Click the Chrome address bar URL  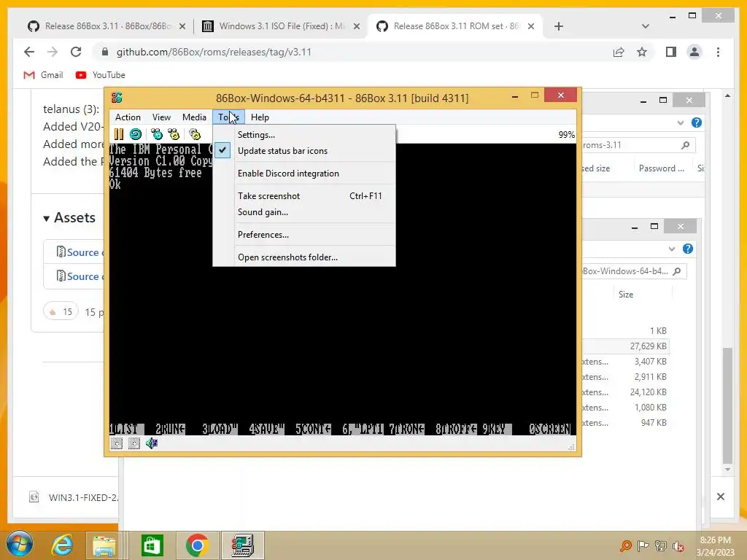click(x=214, y=52)
